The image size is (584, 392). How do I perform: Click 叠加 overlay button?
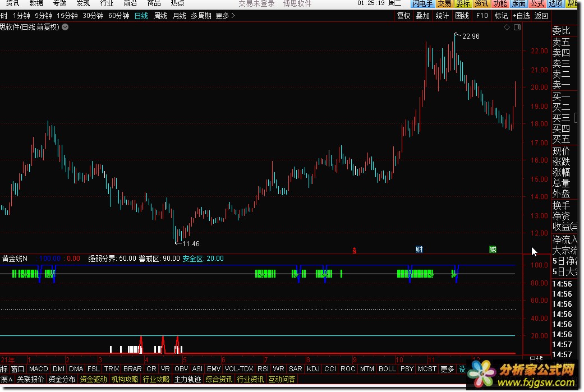pos(423,16)
